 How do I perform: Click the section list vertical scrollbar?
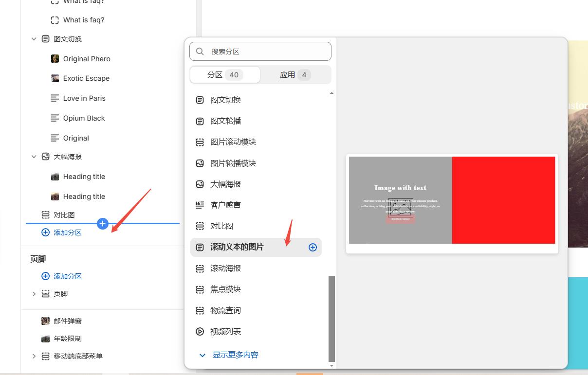[x=331, y=319]
